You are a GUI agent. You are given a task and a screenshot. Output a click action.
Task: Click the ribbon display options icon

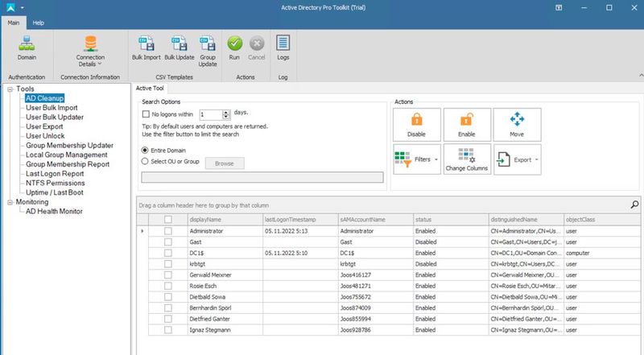(x=559, y=7)
